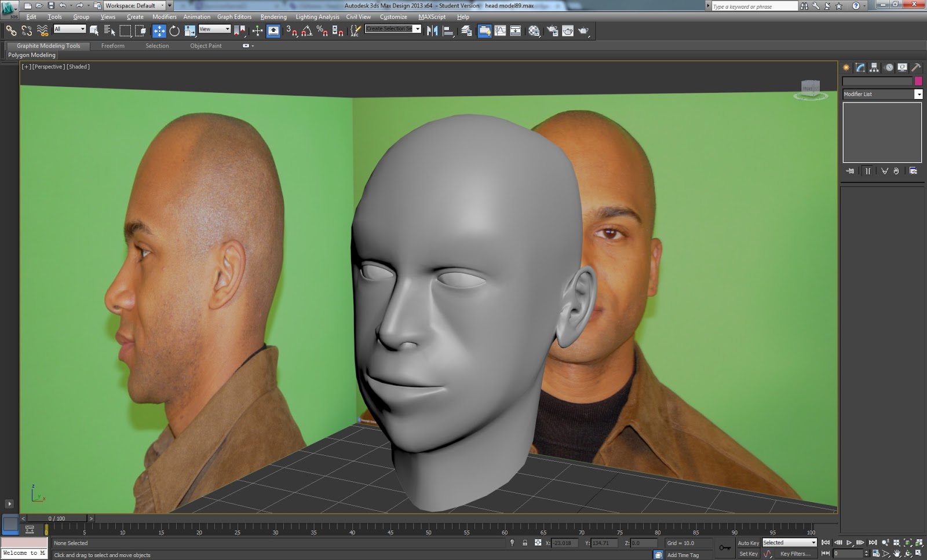Toggle the 3D Snaps button
Screen dimensions: 927x560
[x=291, y=31]
